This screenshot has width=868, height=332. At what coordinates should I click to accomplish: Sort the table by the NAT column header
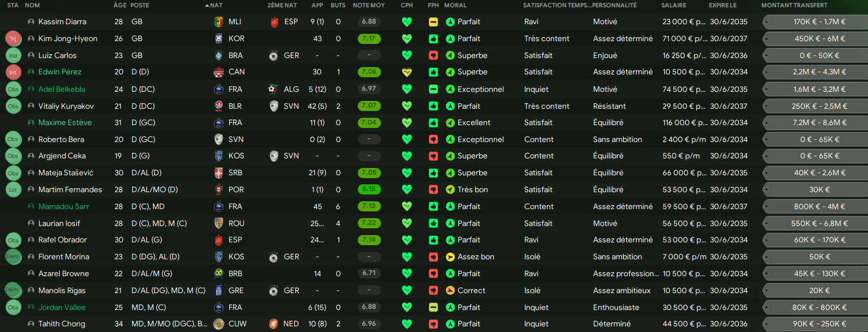point(216,5)
